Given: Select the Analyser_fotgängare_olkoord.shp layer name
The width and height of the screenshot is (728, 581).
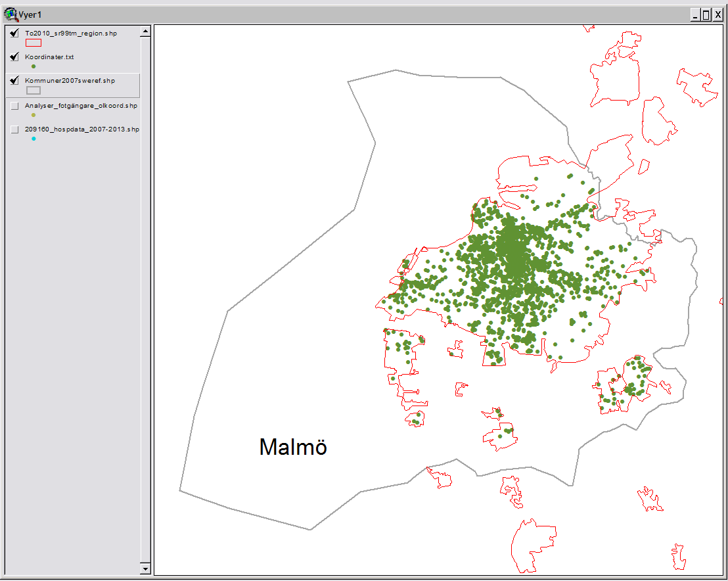Looking at the screenshot, I should 81,106.
